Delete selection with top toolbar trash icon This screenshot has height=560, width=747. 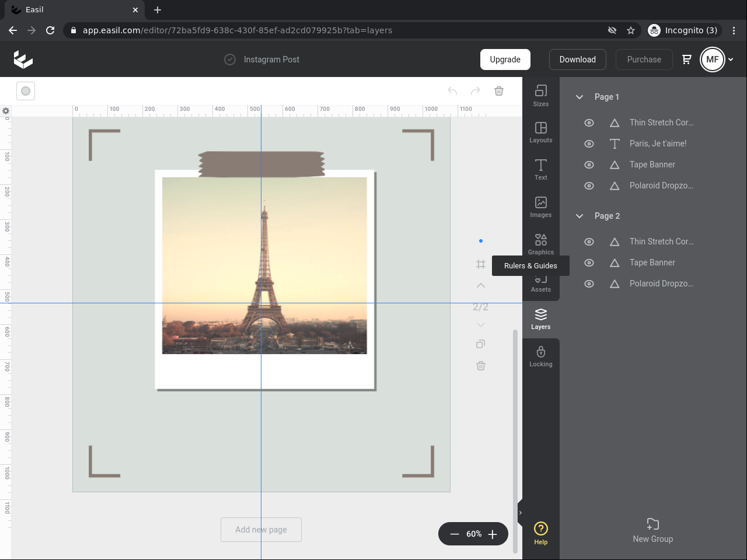tap(499, 91)
